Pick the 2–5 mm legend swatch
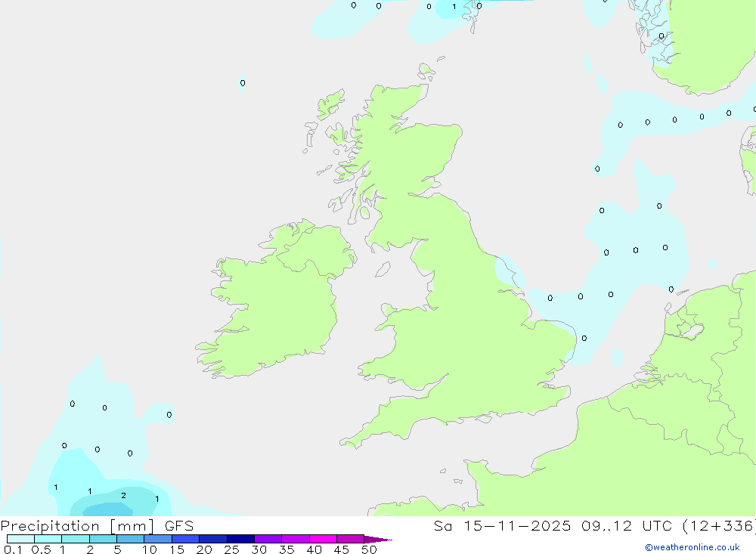Viewport: 756px width, 554px height. (x=103, y=539)
